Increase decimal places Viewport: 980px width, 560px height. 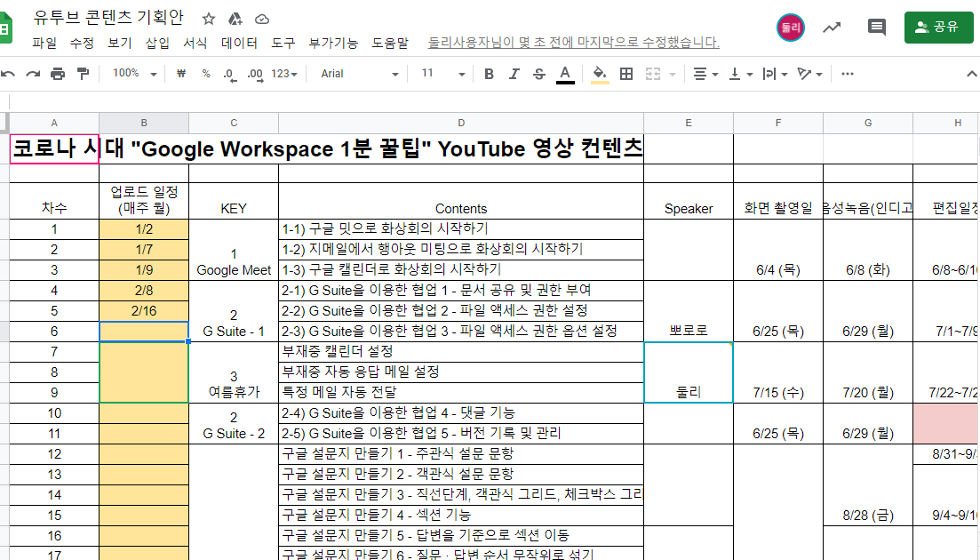(x=255, y=75)
